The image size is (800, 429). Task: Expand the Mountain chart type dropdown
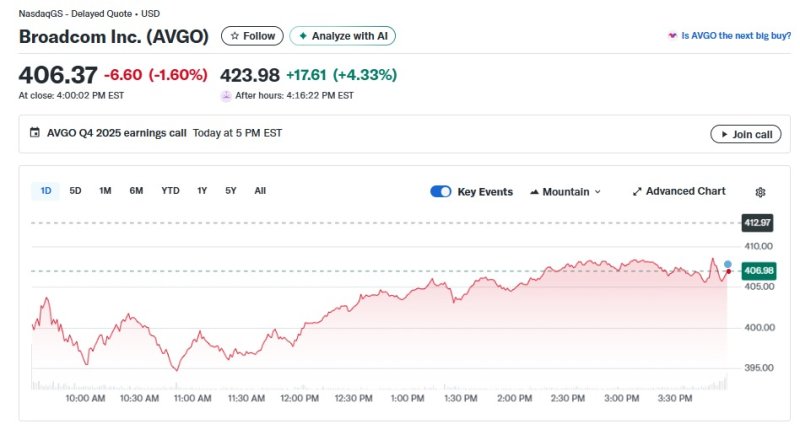[565, 191]
